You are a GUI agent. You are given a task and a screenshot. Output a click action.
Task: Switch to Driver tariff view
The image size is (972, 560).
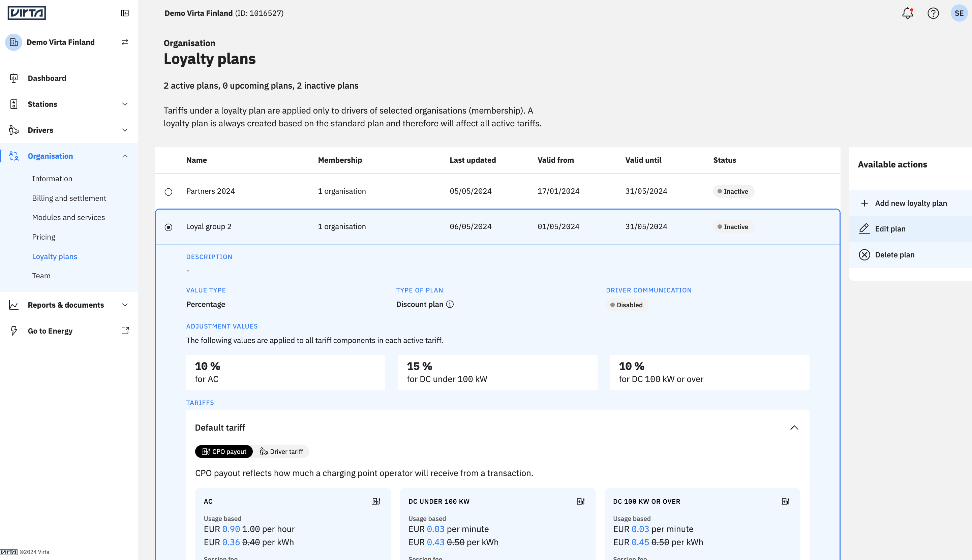click(281, 452)
